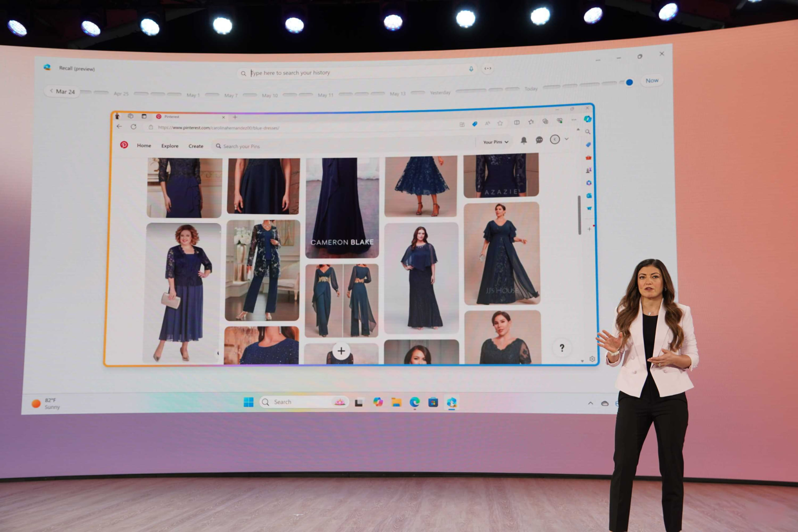Click the browser back arrow
The width and height of the screenshot is (798, 532).
[x=119, y=126]
